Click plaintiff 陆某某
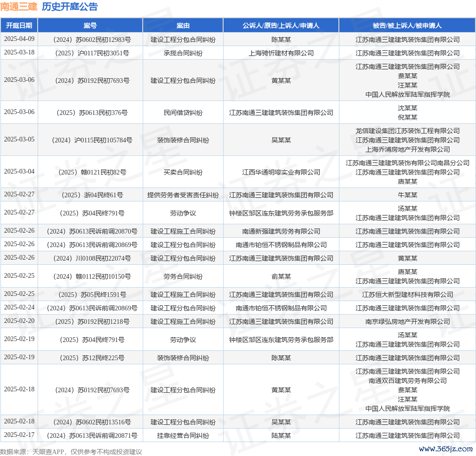This screenshot has height=456, width=476. point(281,436)
